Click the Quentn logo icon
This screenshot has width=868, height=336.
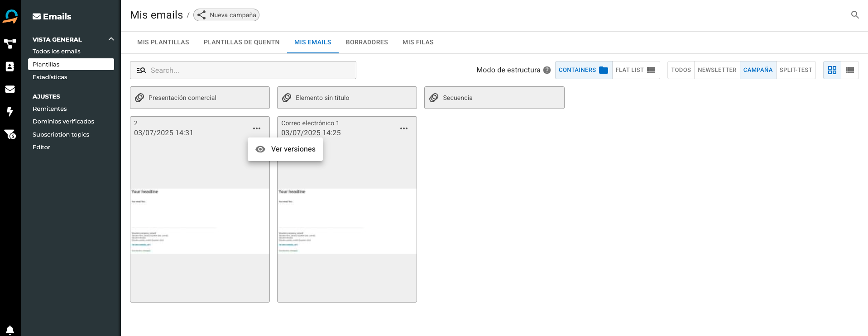10,17
